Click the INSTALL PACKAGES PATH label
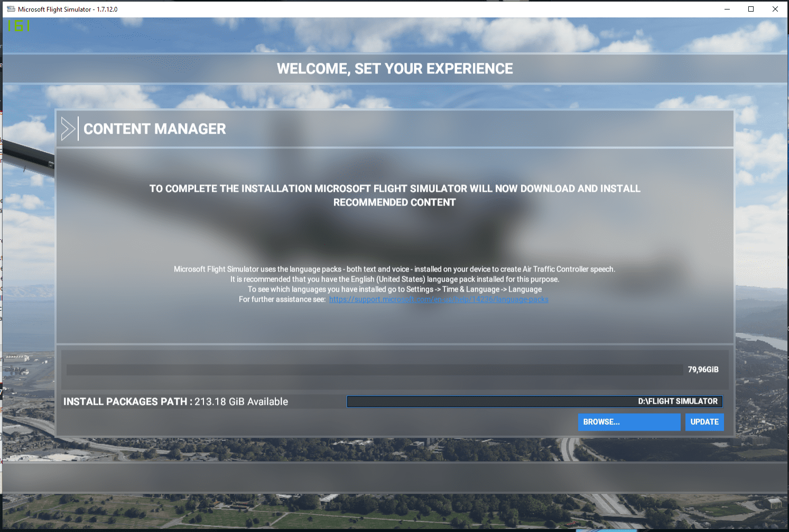789x532 pixels. (x=128, y=402)
